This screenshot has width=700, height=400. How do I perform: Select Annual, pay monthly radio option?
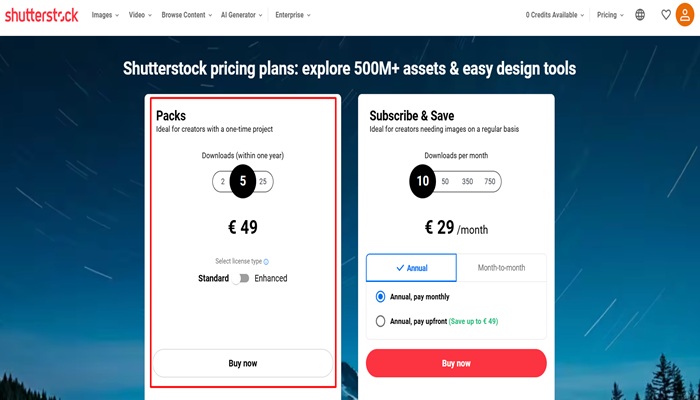pyautogui.click(x=380, y=297)
